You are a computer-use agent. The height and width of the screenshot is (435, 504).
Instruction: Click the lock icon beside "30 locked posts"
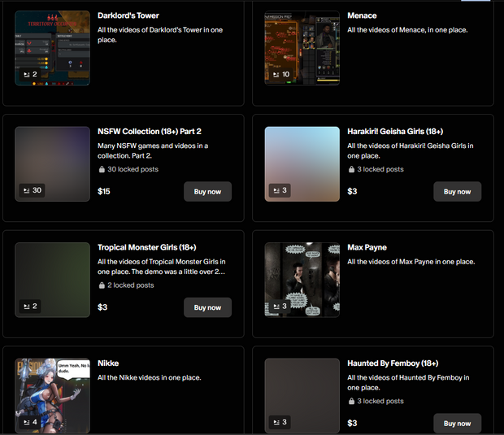pyautogui.click(x=102, y=170)
